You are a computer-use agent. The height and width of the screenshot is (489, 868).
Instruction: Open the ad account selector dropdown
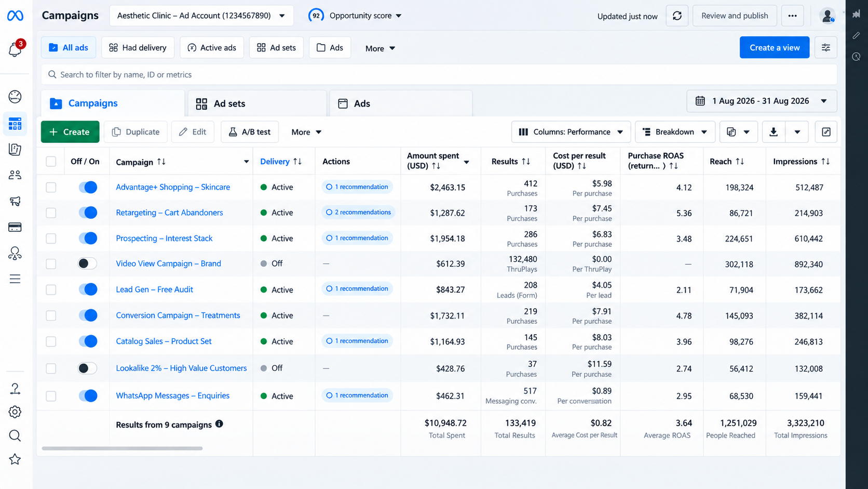[201, 16]
